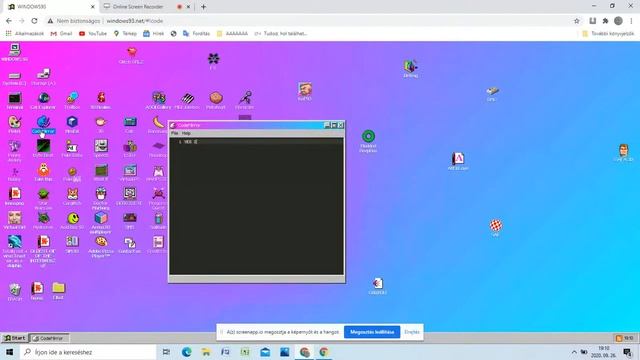The height and width of the screenshot is (360, 640).
Task: Select the highlighted CodeMirror desktop icon
Action: point(43,124)
